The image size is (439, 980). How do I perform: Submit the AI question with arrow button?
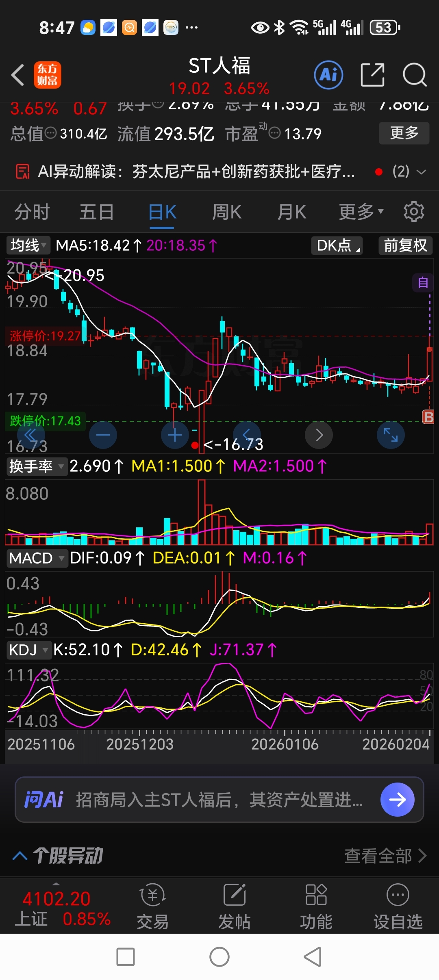(x=398, y=800)
